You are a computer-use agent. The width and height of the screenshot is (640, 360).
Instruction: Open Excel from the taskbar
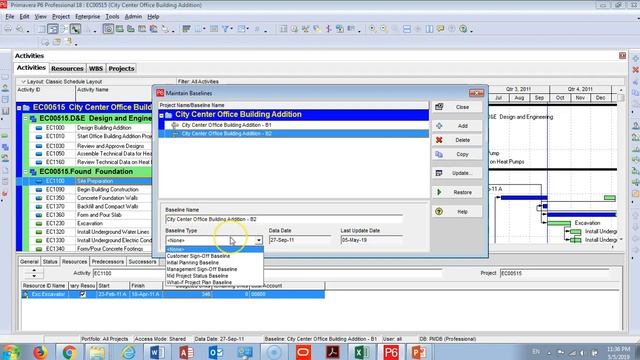362,352
